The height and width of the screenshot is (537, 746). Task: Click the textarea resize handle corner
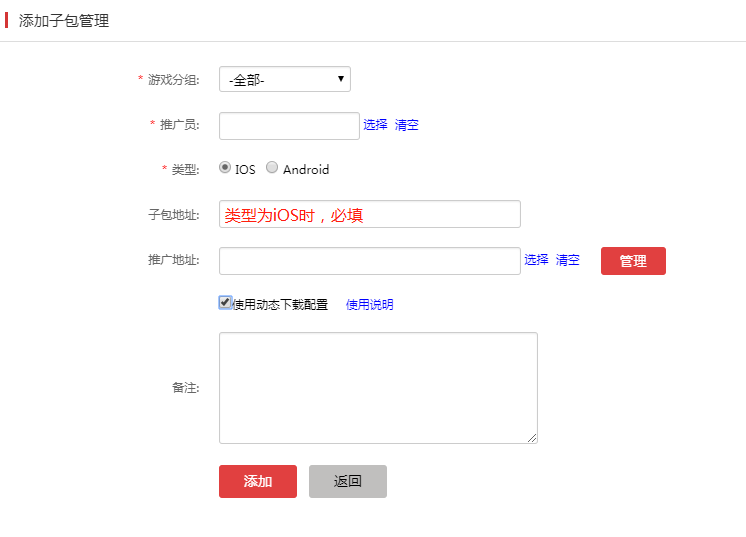532,438
